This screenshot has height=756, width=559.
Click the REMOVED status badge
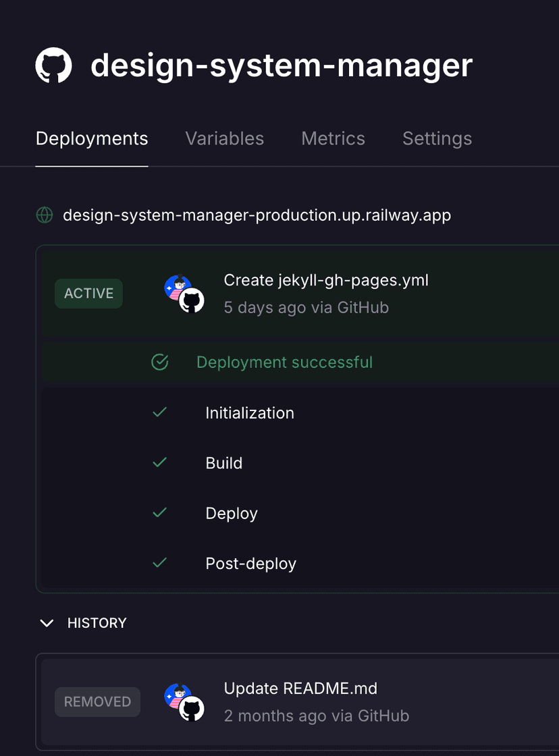point(97,701)
